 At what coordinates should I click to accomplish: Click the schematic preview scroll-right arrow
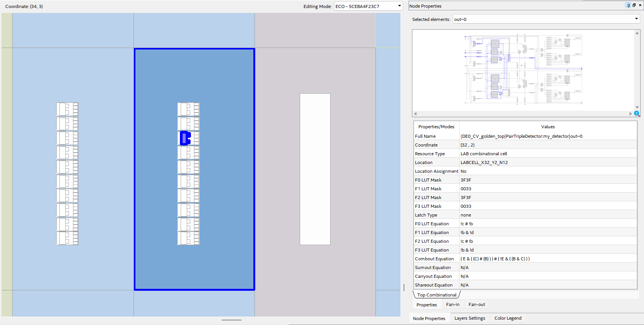(x=631, y=113)
